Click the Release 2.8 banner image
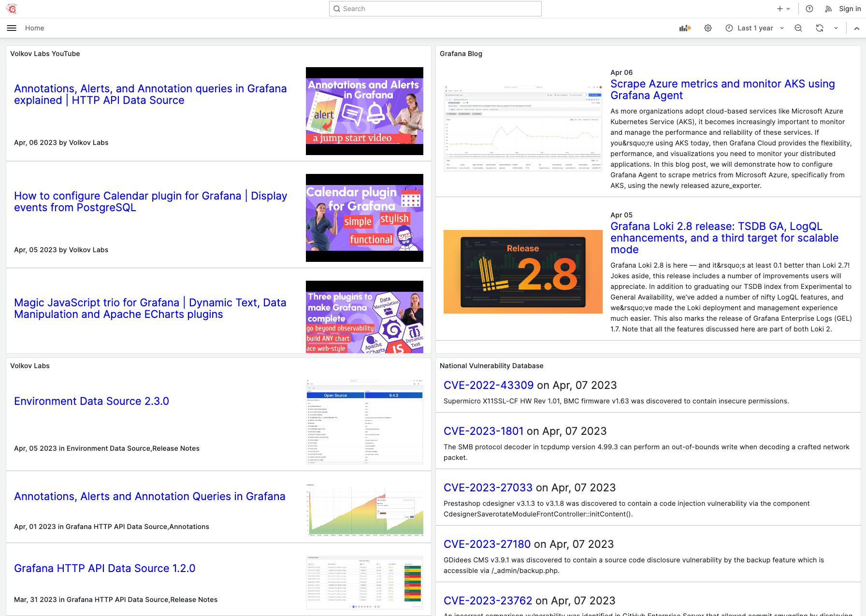This screenshot has width=866, height=616. coord(523,272)
